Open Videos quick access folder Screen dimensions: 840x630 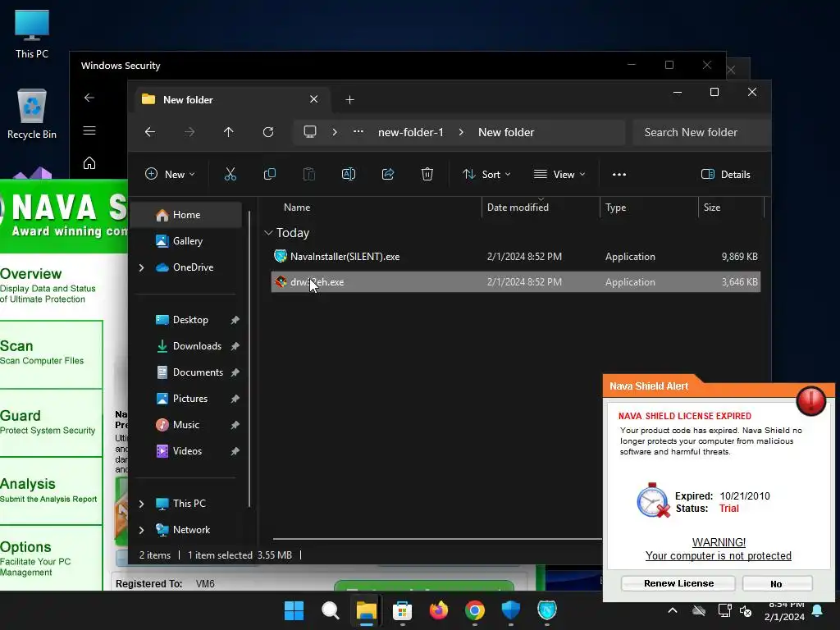(187, 451)
